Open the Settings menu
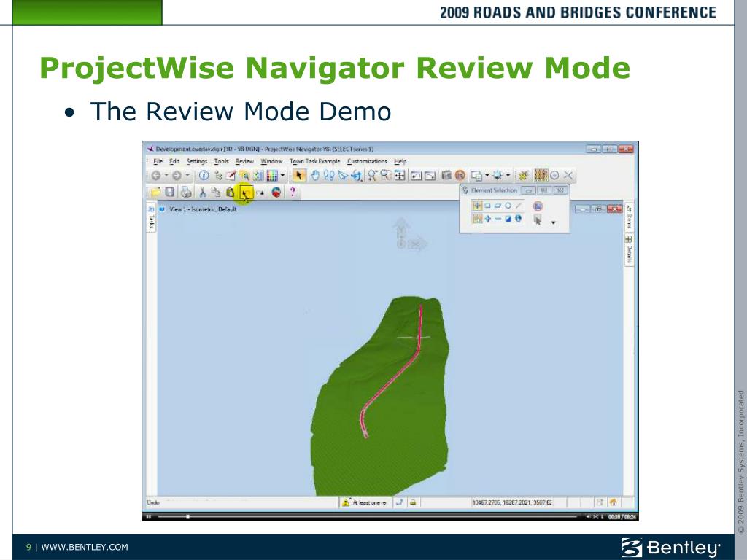The height and width of the screenshot is (560, 747). click(x=197, y=161)
